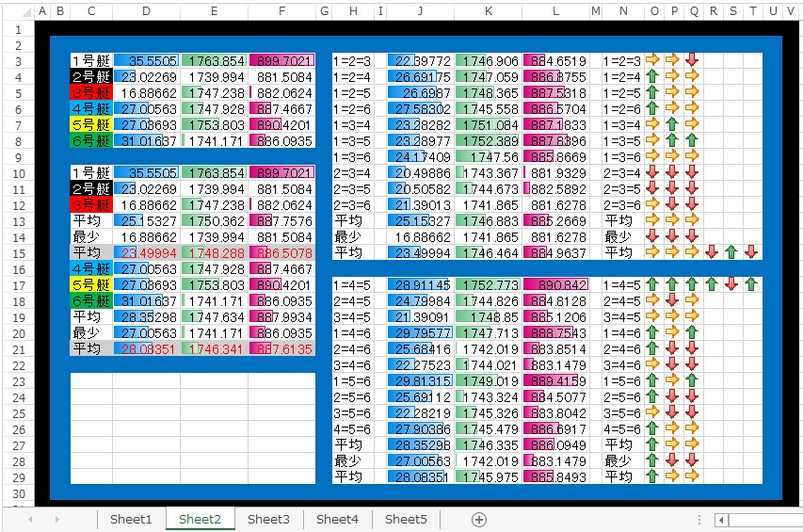Switch to the Sheet1 tab

(x=131, y=519)
